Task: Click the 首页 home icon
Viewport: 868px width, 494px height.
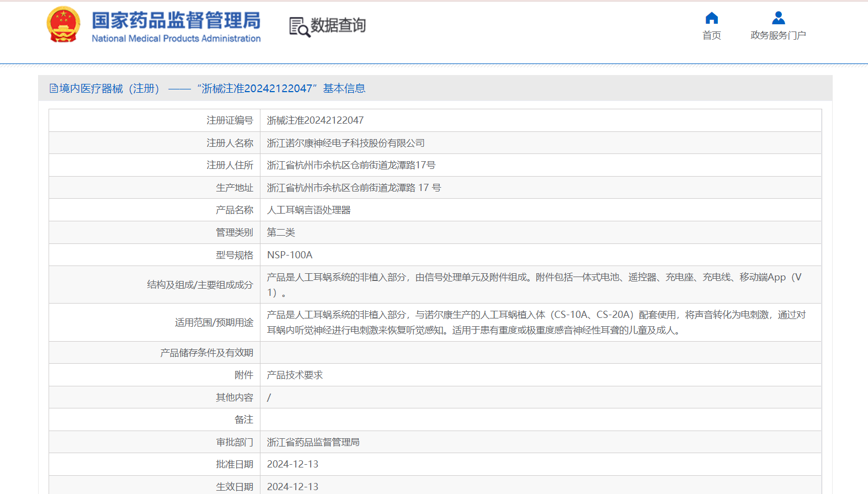Action: pyautogui.click(x=712, y=18)
